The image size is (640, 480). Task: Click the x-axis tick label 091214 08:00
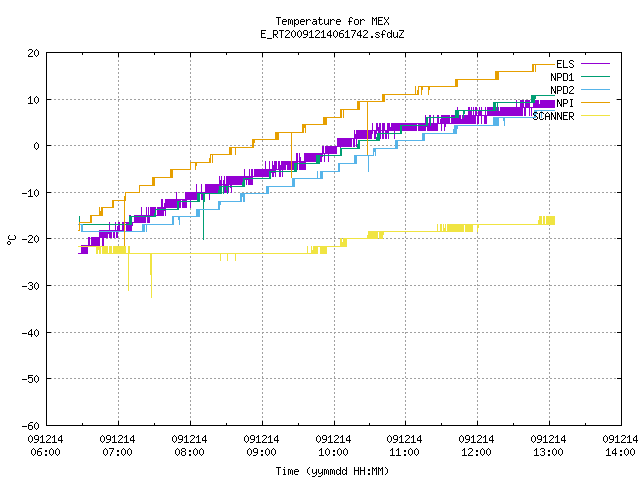point(189,446)
